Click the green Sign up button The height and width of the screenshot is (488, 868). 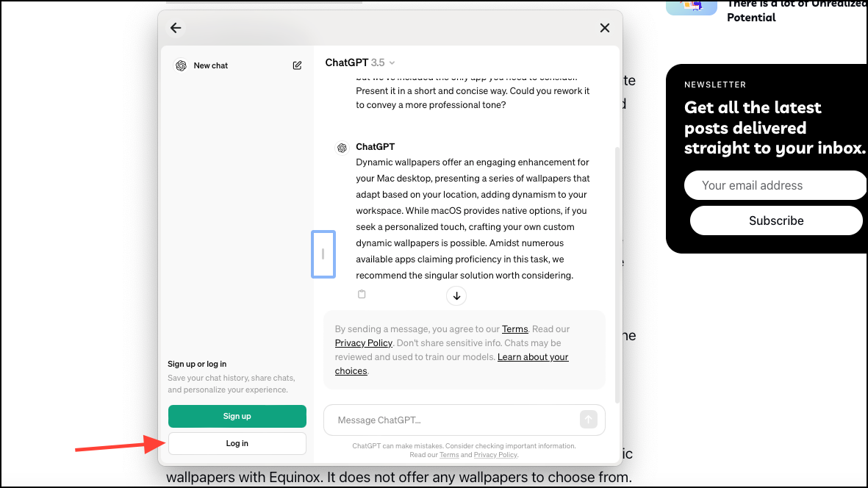(x=237, y=416)
